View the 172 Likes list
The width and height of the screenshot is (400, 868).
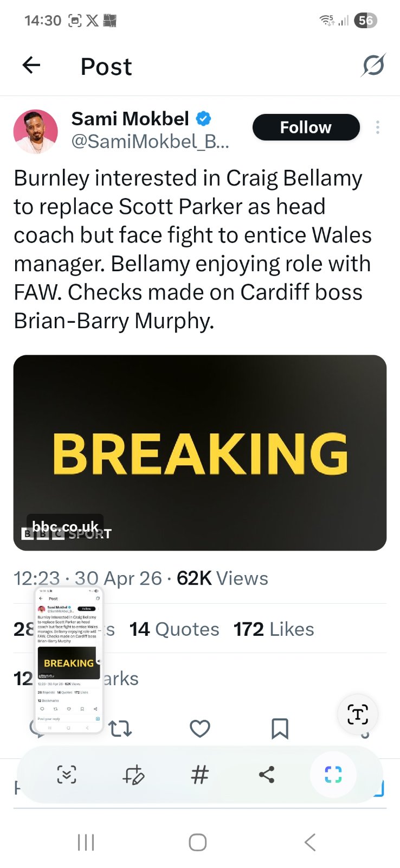pos(274,629)
